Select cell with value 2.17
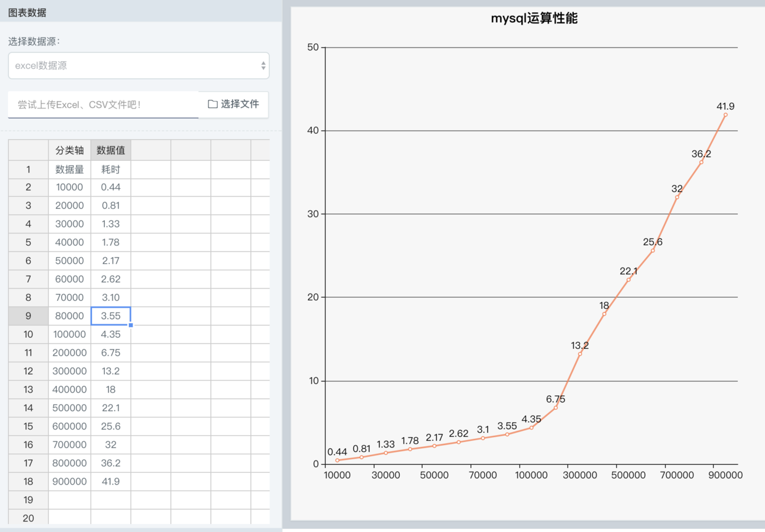 tap(110, 261)
